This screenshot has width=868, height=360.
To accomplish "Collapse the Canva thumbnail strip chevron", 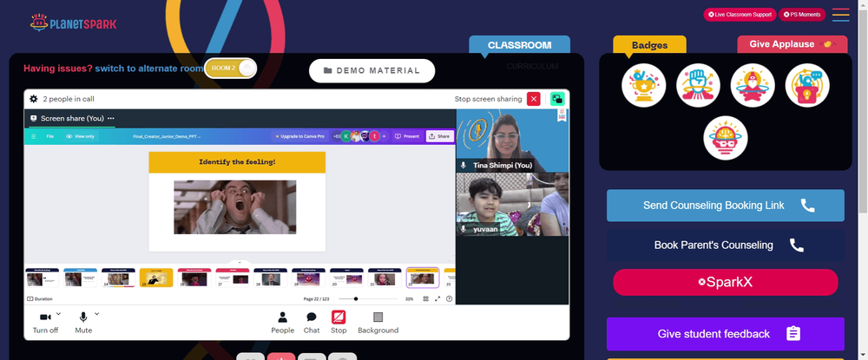I will tap(240, 262).
